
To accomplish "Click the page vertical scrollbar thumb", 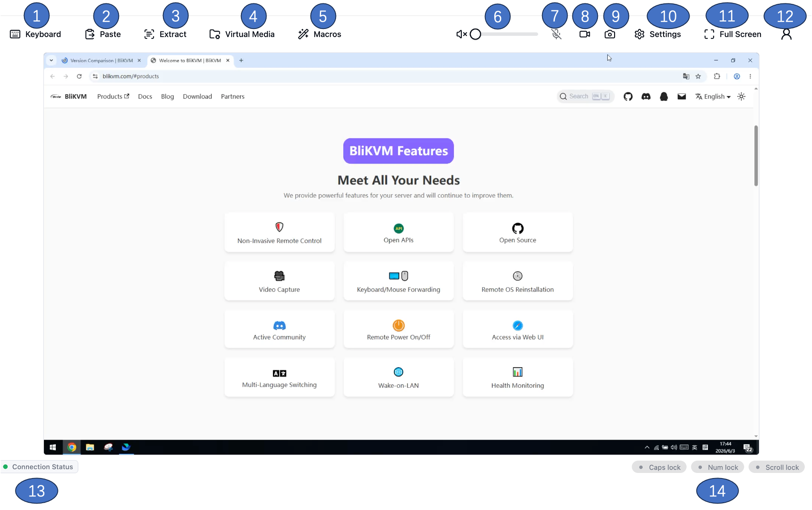I will (x=756, y=156).
